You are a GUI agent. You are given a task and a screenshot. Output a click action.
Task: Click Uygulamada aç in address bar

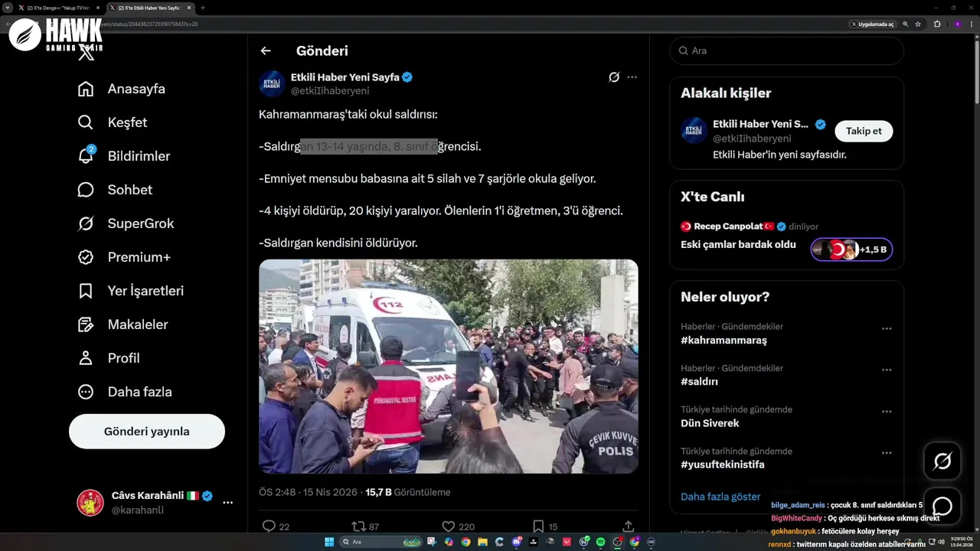coord(873,24)
